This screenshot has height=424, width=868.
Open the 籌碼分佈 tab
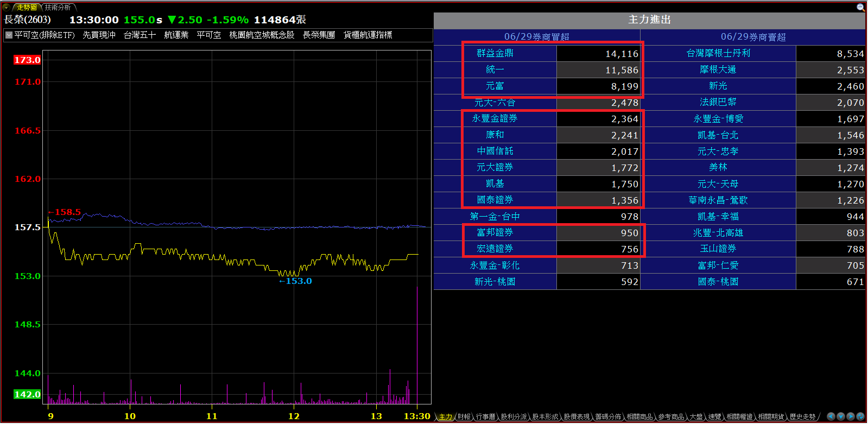click(608, 417)
